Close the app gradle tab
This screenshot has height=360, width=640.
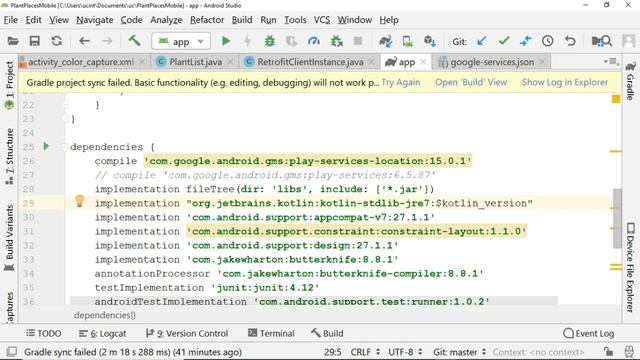click(423, 62)
